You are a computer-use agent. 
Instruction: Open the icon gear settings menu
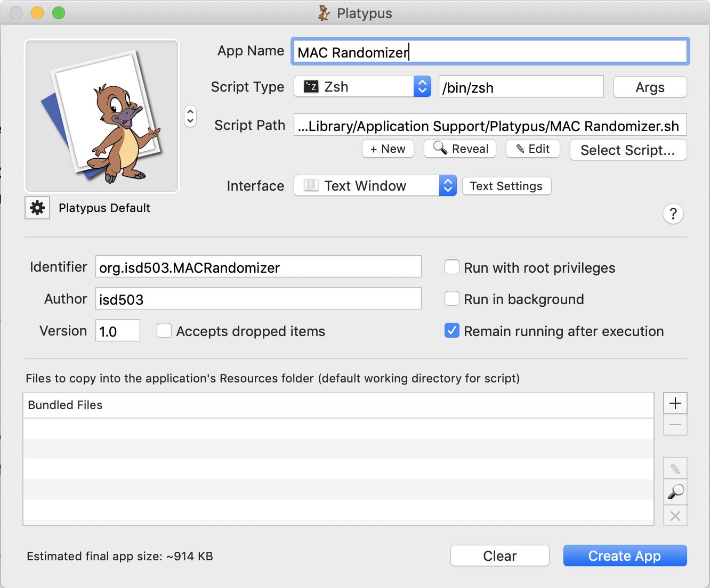point(37,208)
